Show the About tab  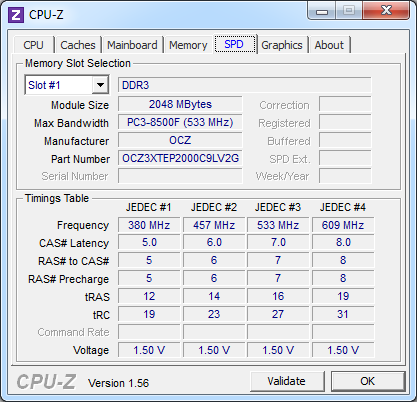329,45
